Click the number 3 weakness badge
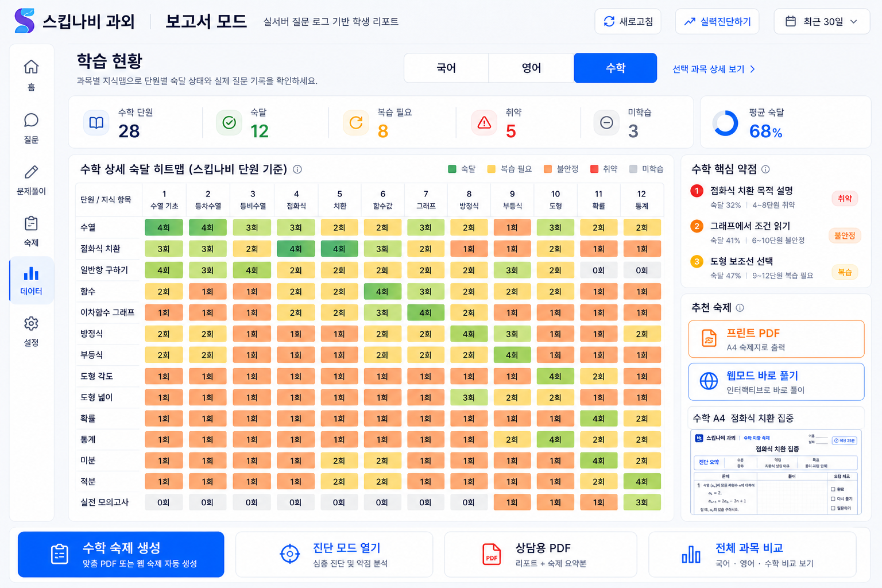The image size is (882, 588). click(697, 262)
